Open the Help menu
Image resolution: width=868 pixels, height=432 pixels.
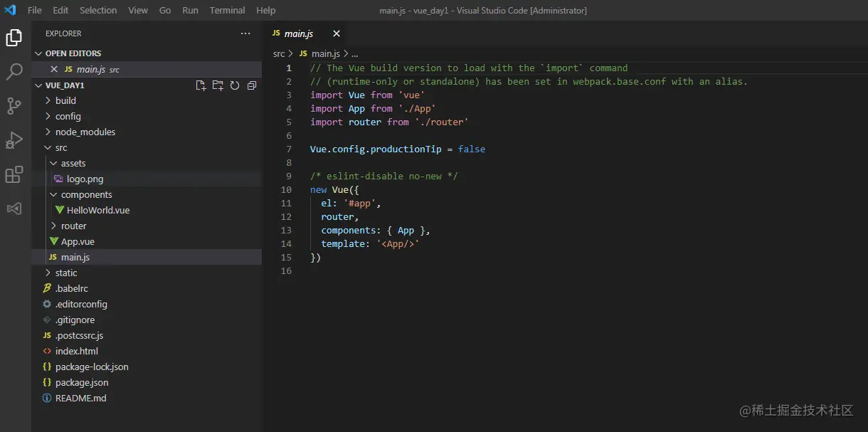click(x=265, y=10)
